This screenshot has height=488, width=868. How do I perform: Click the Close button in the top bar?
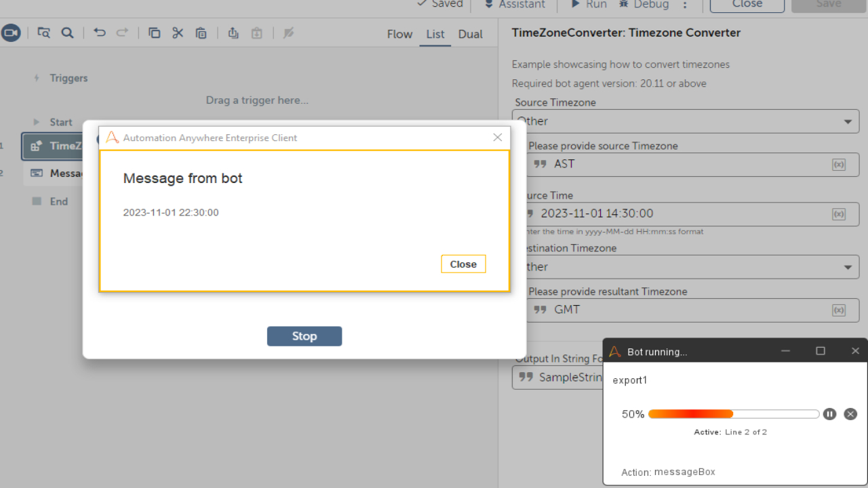tap(747, 5)
